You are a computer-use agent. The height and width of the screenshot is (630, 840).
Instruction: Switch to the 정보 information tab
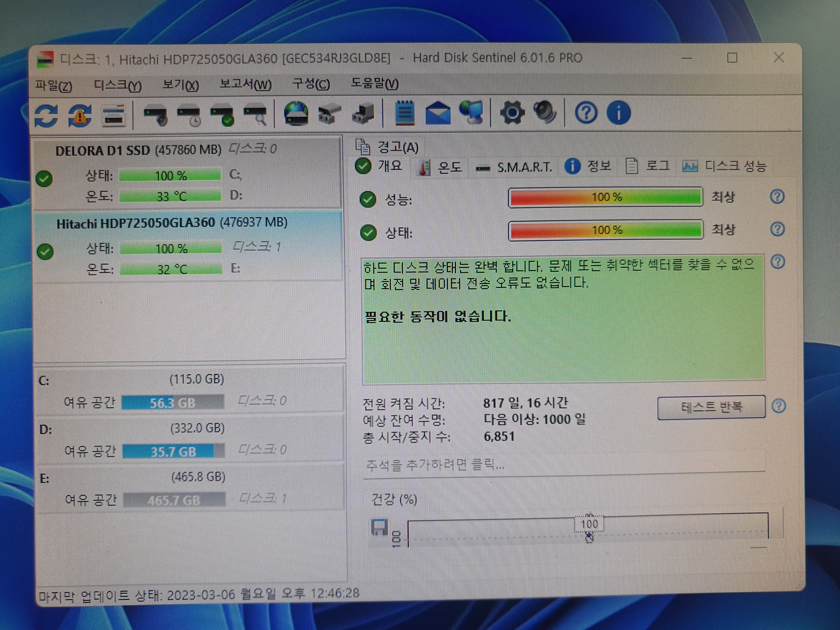tap(588, 166)
